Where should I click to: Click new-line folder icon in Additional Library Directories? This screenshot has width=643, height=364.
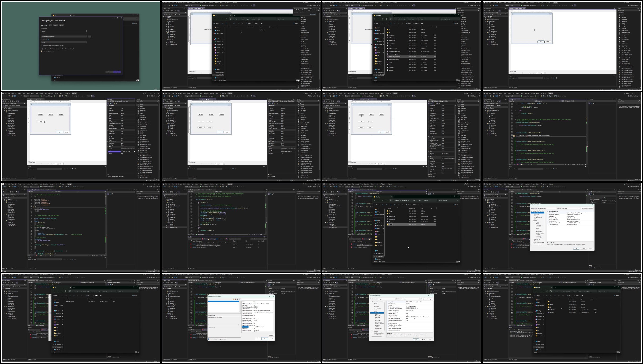click(234, 299)
